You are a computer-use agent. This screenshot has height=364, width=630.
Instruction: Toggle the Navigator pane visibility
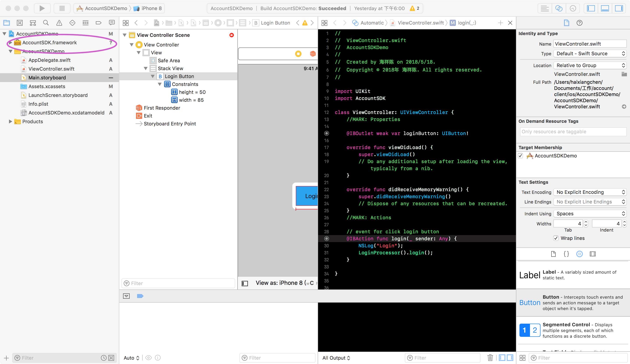point(591,8)
